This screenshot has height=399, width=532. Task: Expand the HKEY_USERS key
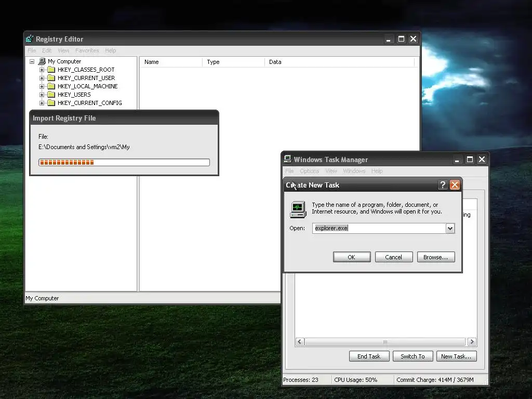pyautogui.click(x=42, y=95)
